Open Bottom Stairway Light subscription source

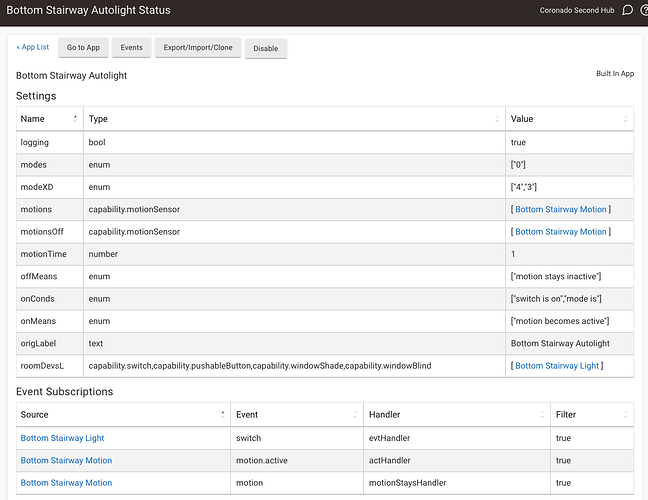(62, 438)
